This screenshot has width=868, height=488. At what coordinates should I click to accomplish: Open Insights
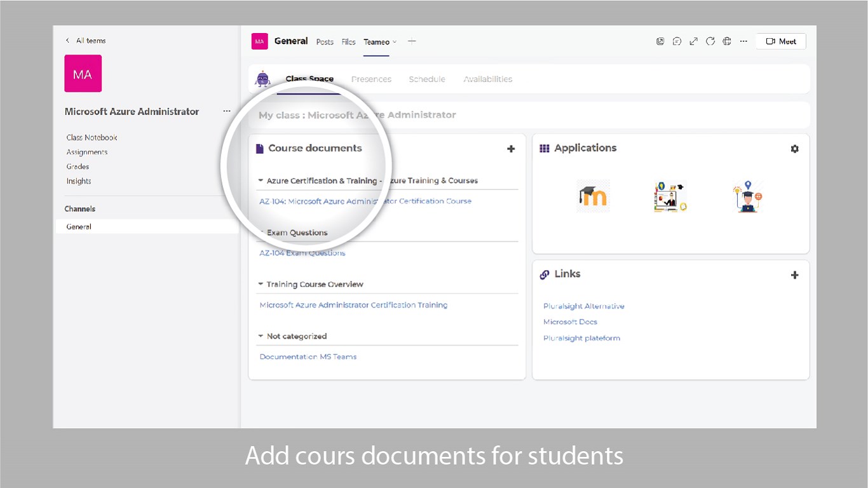tap(79, 181)
